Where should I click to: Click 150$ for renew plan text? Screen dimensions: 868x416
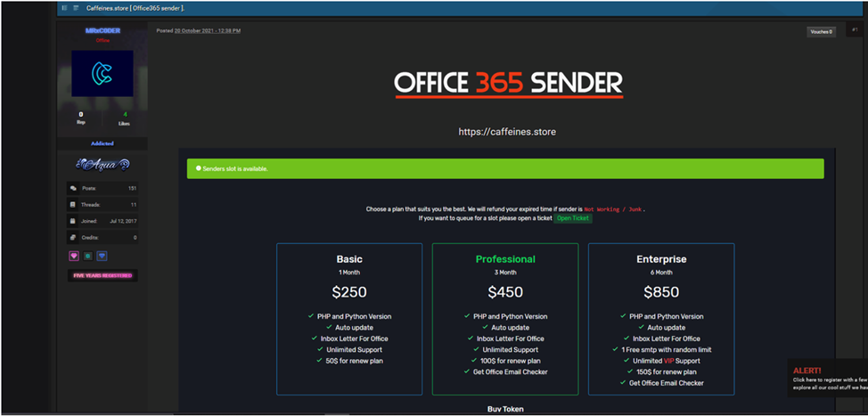click(x=666, y=371)
